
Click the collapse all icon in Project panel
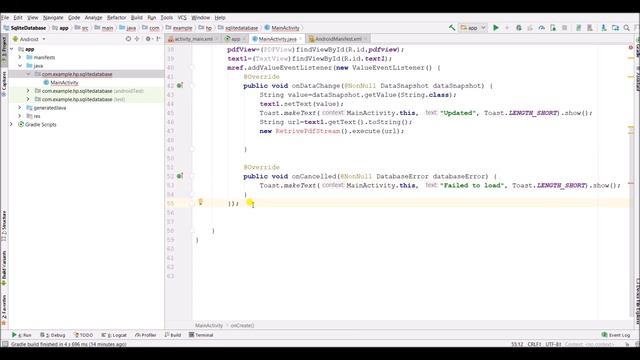pyautogui.click(x=137, y=39)
